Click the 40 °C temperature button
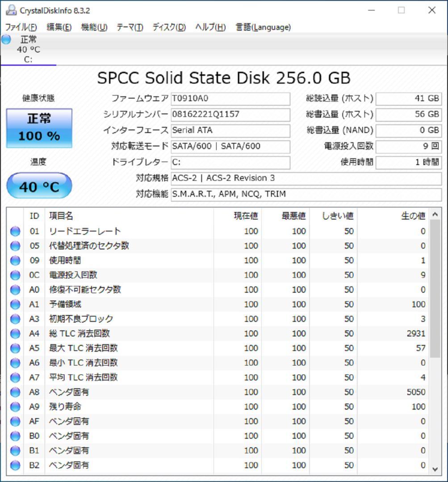 [x=39, y=186]
